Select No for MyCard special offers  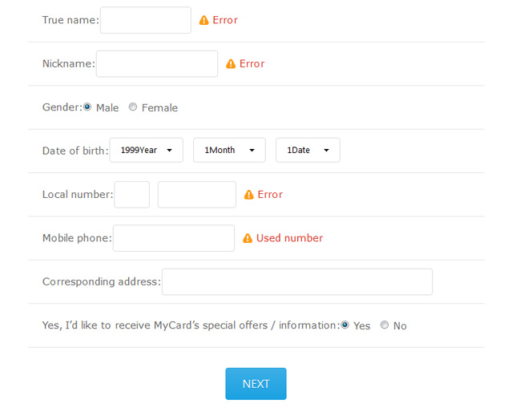[385, 325]
